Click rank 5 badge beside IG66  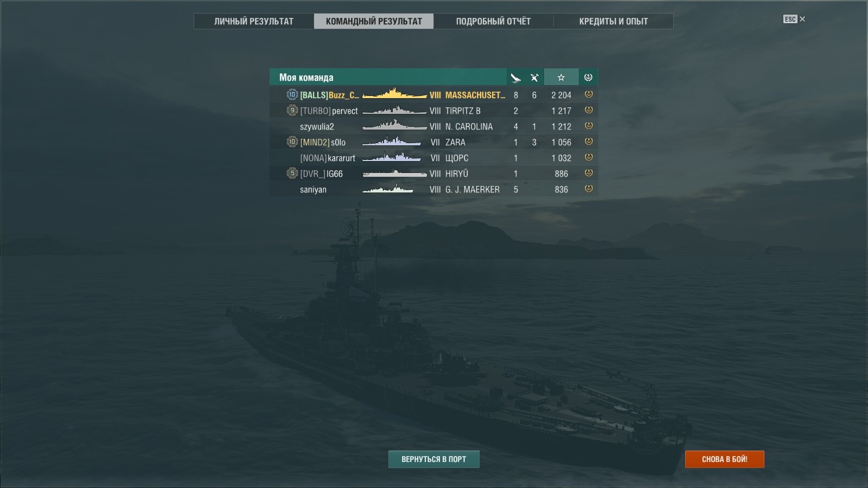(x=292, y=174)
